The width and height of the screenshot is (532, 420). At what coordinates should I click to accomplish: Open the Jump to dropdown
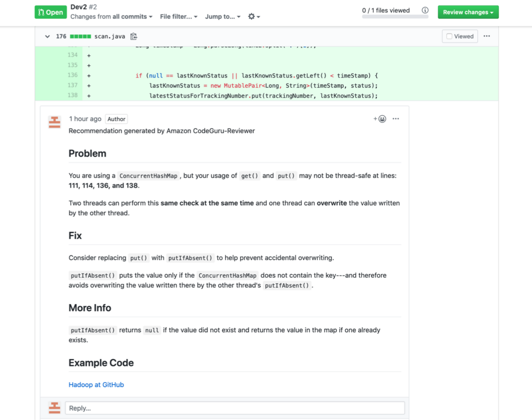click(223, 17)
